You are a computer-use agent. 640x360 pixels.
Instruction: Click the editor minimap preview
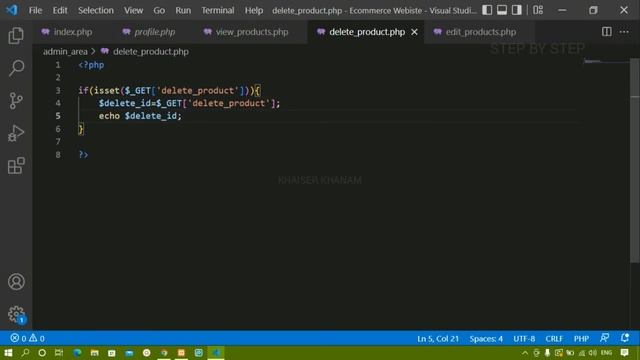click(x=606, y=62)
